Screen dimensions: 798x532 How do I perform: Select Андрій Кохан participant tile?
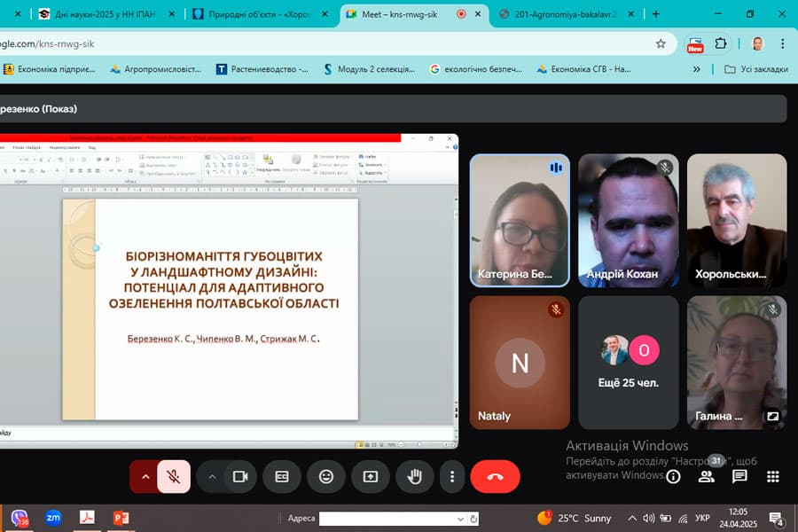tap(629, 221)
